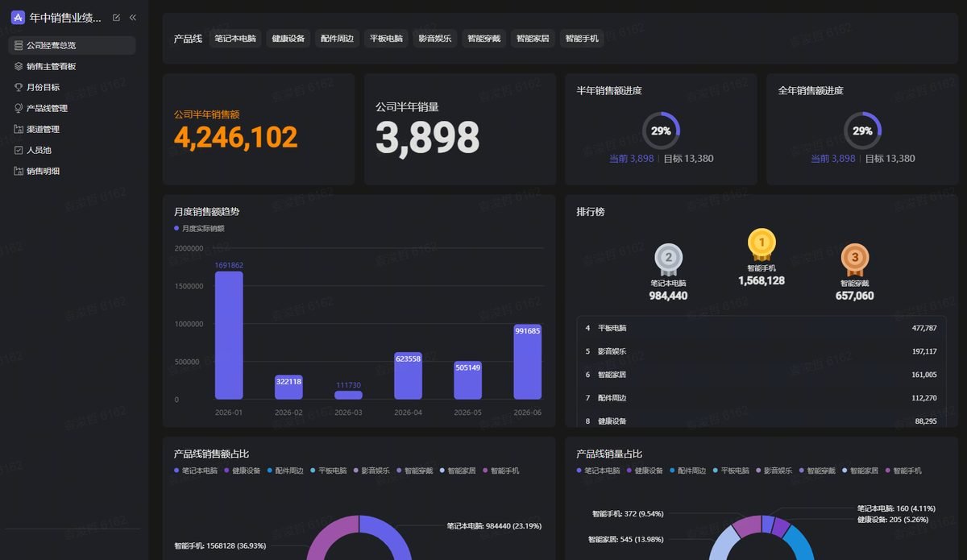Select the 平板电脑 row in the ranking list
The height and width of the screenshot is (560, 967).
[x=761, y=328]
